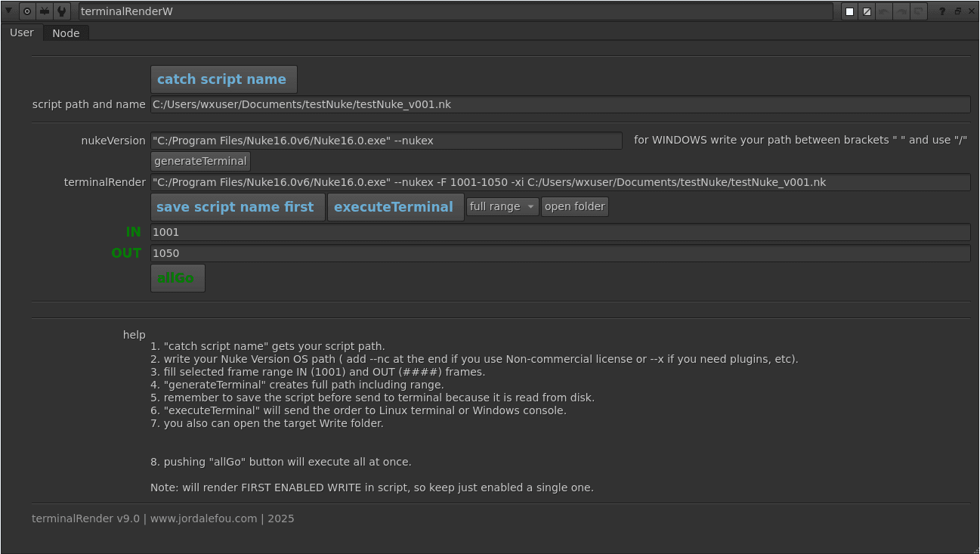Open the white node color swatch
The width and height of the screenshot is (980, 554).
(849, 11)
